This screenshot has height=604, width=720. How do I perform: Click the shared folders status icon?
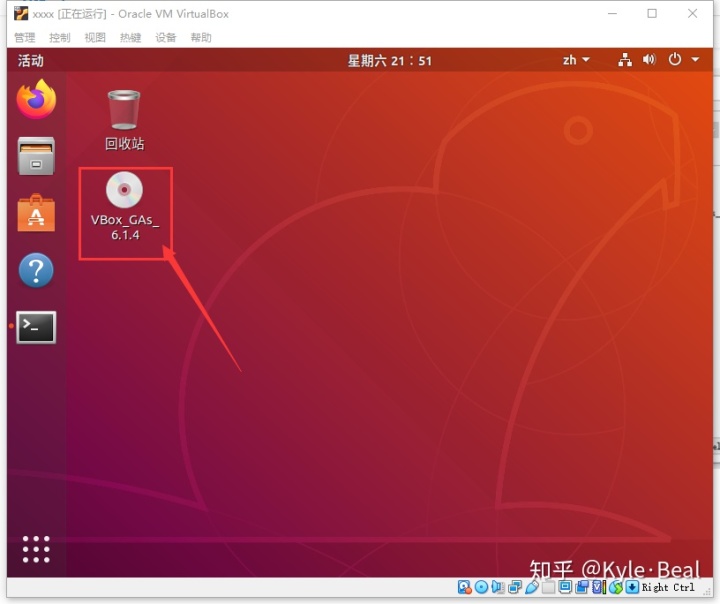[548, 587]
